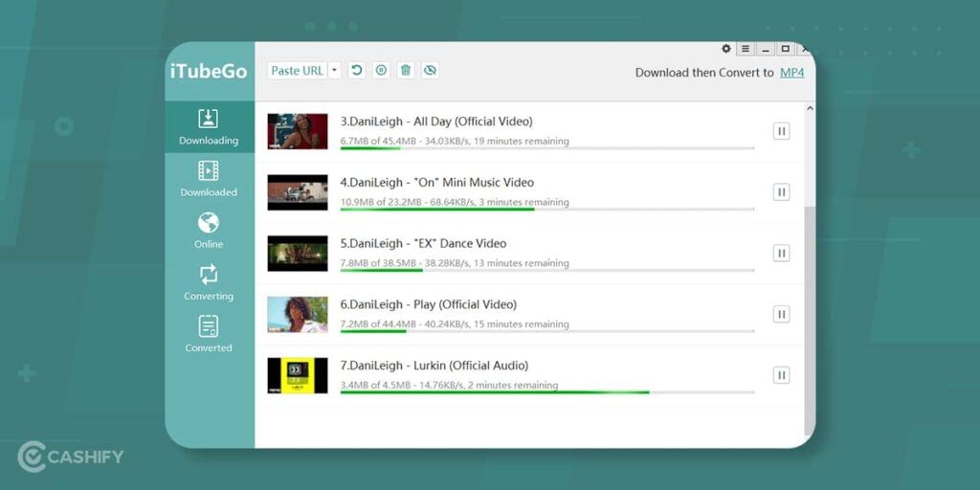Click the Lurkin (Official Audio) thumbnail
Image resolution: width=980 pixels, height=490 pixels.
point(298,375)
